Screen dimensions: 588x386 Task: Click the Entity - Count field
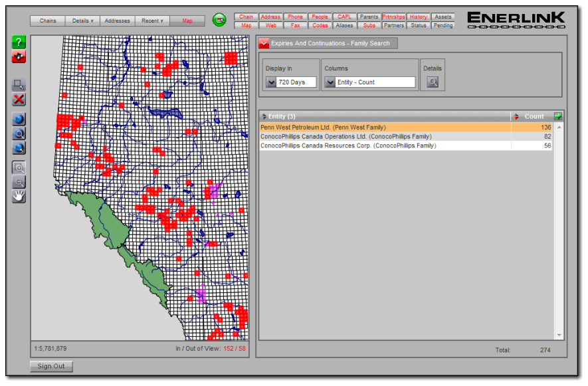click(x=375, y=82)
